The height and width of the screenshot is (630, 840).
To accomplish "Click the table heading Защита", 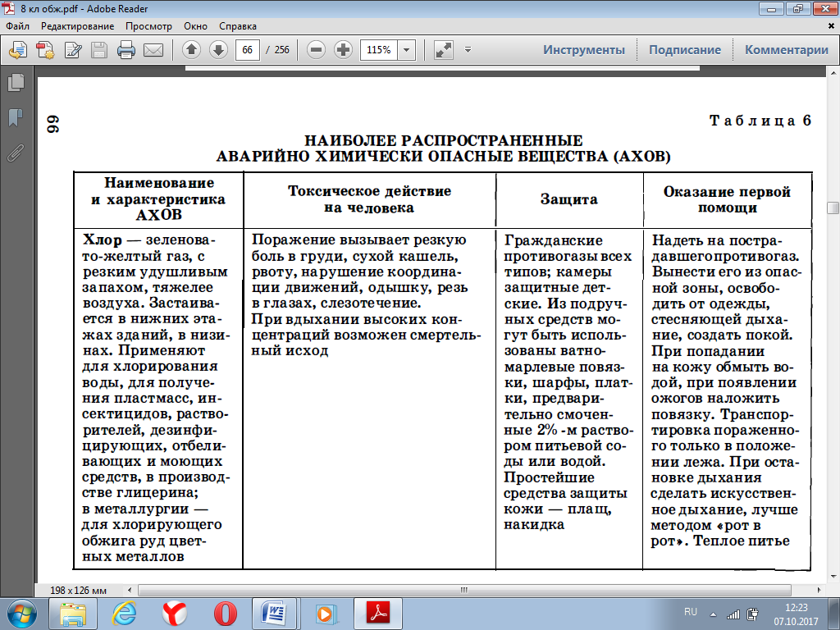I will click(x=569, y=199).
